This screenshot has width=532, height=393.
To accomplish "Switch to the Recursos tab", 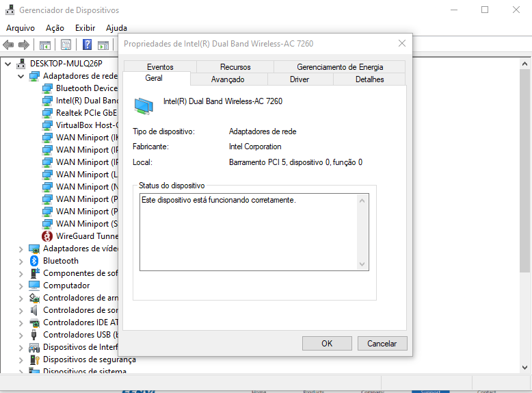I will click(235, 67).
